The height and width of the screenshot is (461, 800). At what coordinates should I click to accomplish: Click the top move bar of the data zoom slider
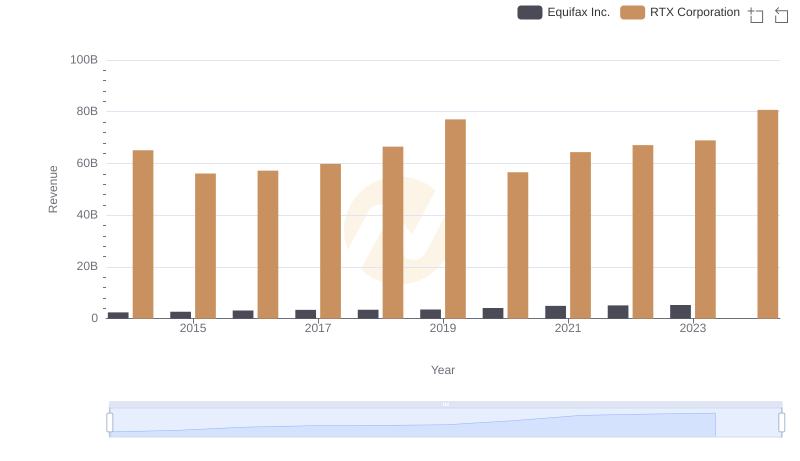[445, 404]
